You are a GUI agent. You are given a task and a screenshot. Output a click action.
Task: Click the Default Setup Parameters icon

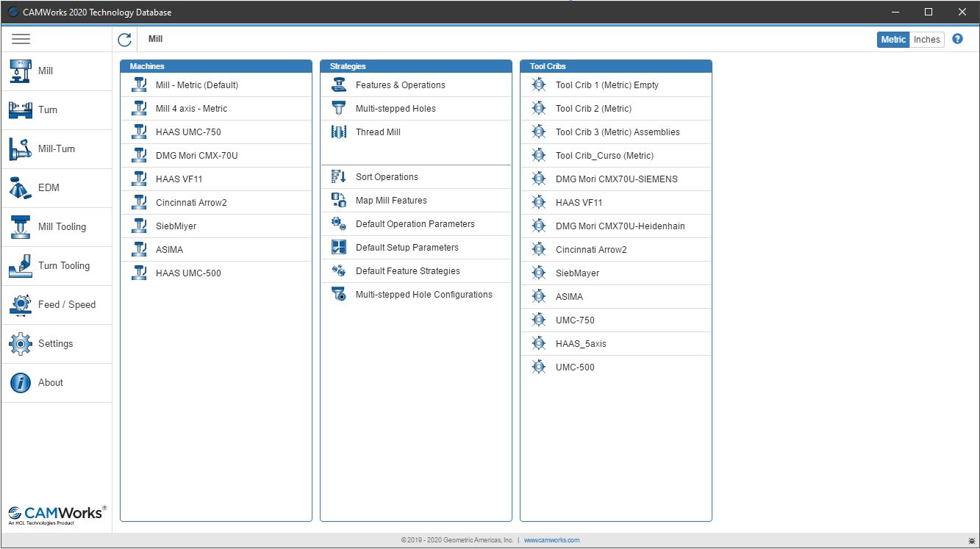coord(339,248)
